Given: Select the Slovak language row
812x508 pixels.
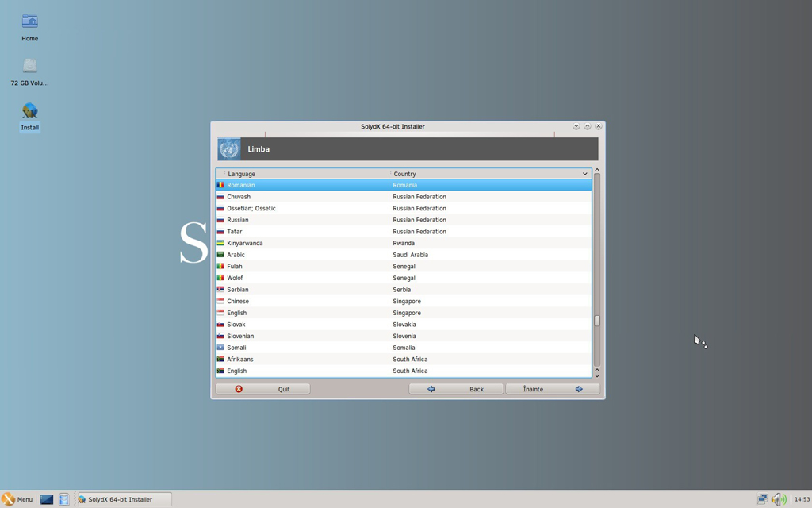Looking at the screenshot, I should point(404,325).
